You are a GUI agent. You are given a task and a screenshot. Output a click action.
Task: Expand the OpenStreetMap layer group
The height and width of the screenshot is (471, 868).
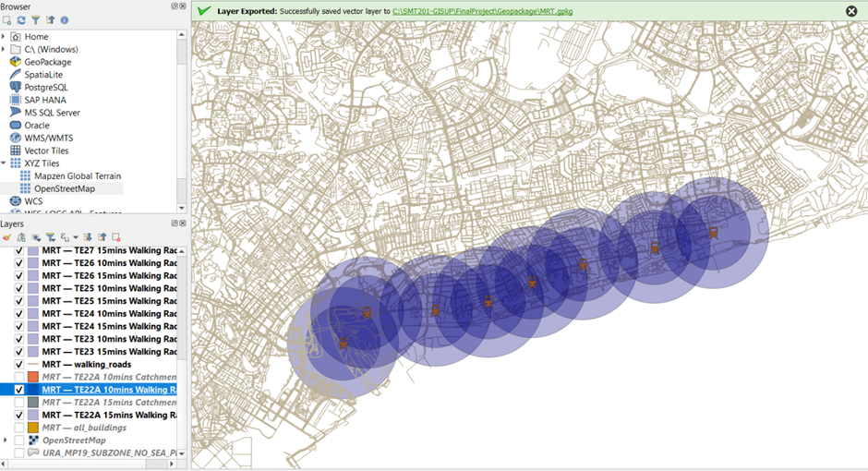pos(6,441)
